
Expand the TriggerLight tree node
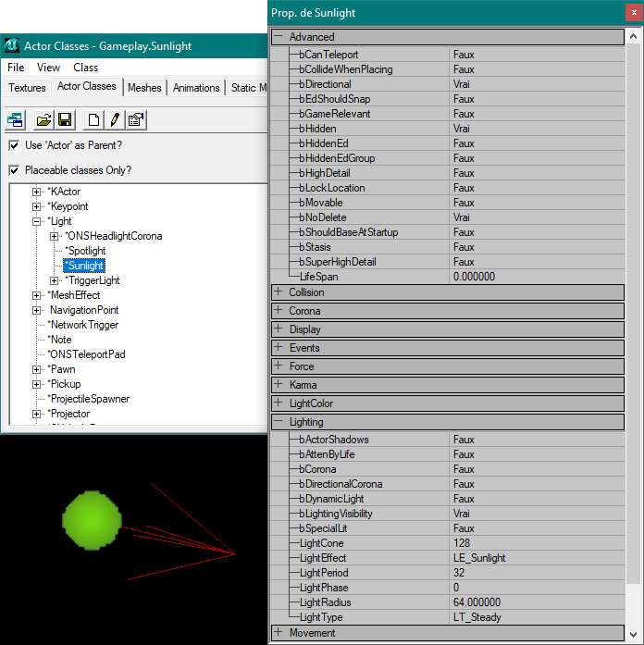54,280
